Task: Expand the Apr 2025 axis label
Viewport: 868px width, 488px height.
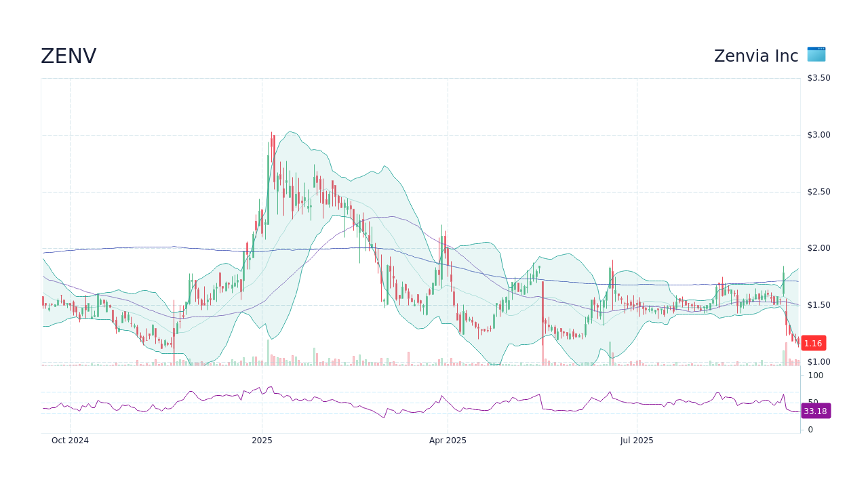Action: pos(447,441)
